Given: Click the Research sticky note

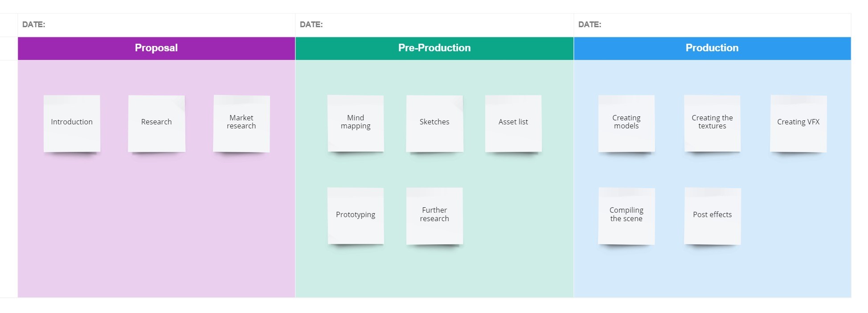Looking at the screenshot, I should (156, 123).
